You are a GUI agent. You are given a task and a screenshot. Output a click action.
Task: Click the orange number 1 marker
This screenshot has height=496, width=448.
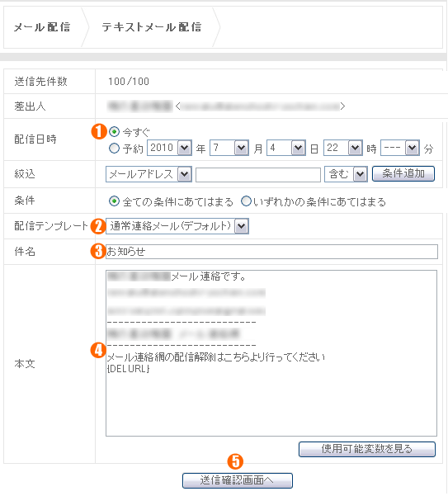click(x=99, y=131)
